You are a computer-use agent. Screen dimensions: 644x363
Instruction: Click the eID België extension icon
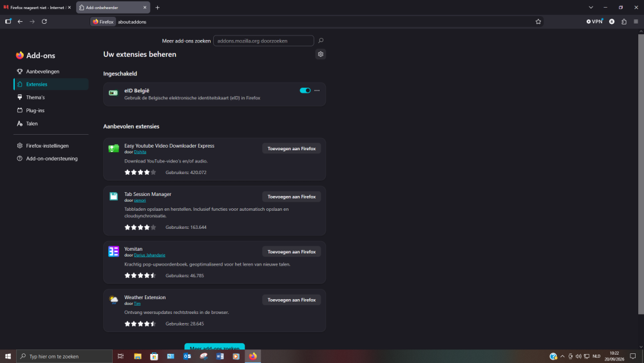click(113, 93)
